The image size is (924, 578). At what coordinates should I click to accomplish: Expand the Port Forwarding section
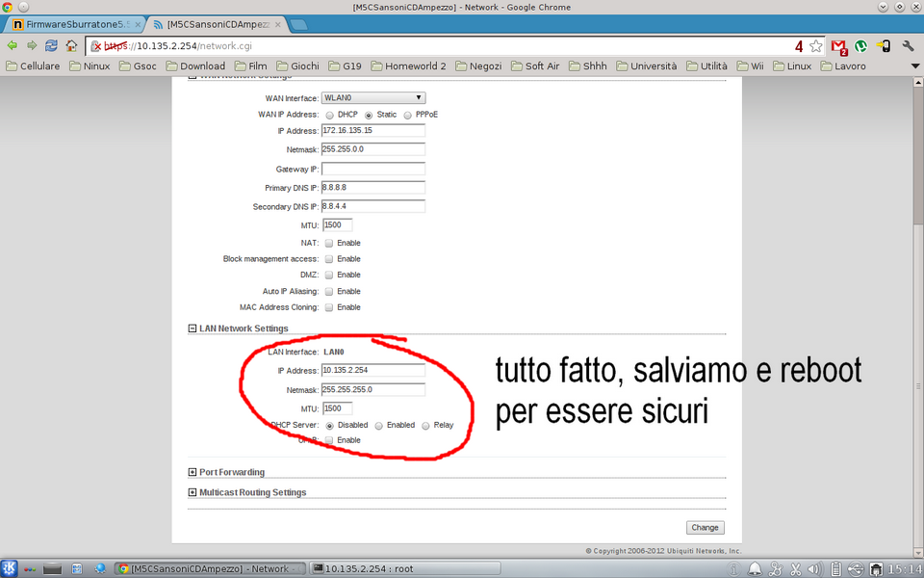(x=192, y=472)
